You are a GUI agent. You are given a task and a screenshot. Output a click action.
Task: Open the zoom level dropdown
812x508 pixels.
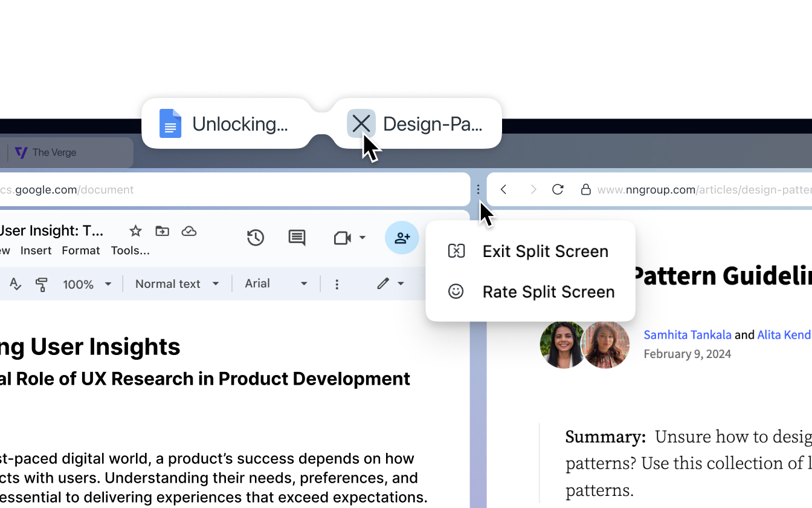click(x=87, y=284)
